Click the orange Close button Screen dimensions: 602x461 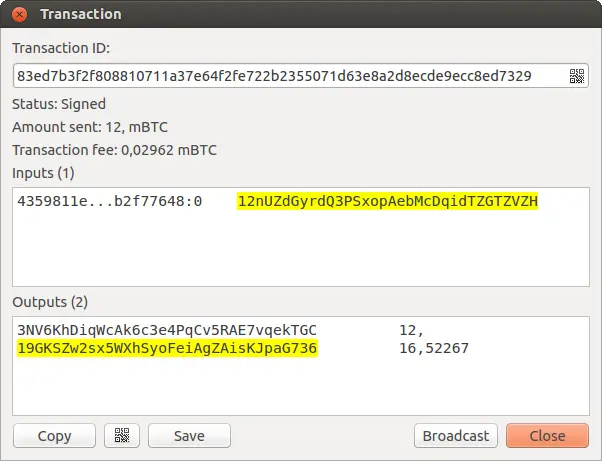coord(547,436)
